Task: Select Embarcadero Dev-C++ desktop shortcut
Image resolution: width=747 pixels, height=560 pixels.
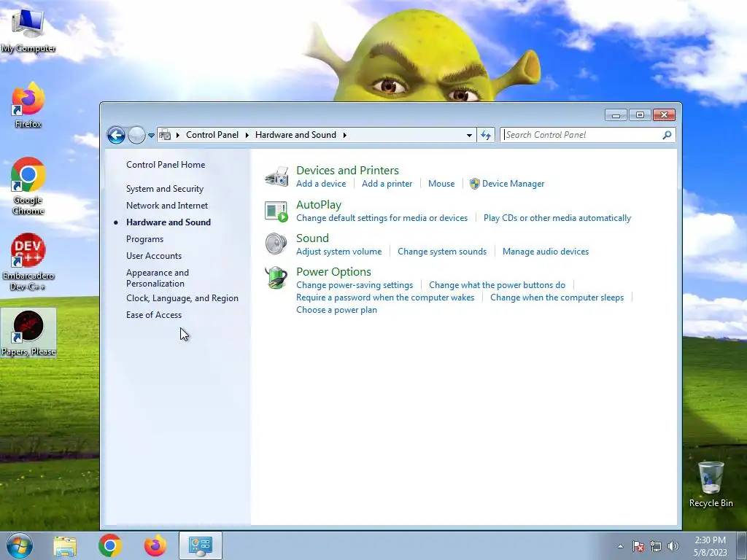Action: coord(28,262)
